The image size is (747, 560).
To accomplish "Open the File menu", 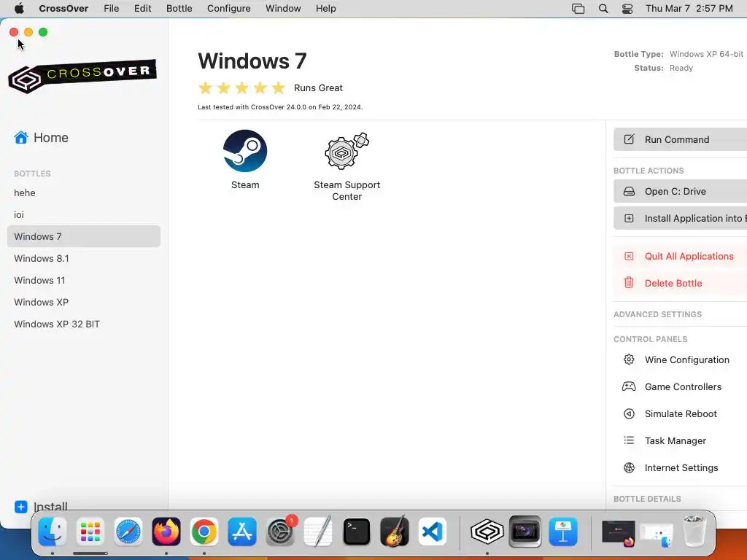I will pyautogui.click(x=112, y=9).
